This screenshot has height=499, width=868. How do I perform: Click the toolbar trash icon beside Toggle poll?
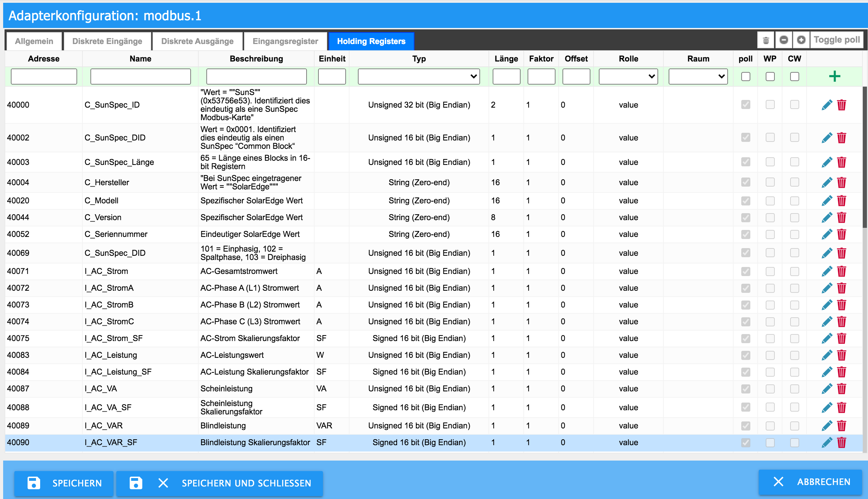[766, 40]
